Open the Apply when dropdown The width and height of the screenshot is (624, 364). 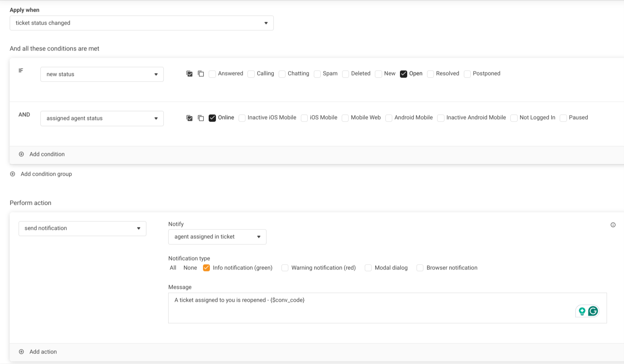(x=142, y=23)
